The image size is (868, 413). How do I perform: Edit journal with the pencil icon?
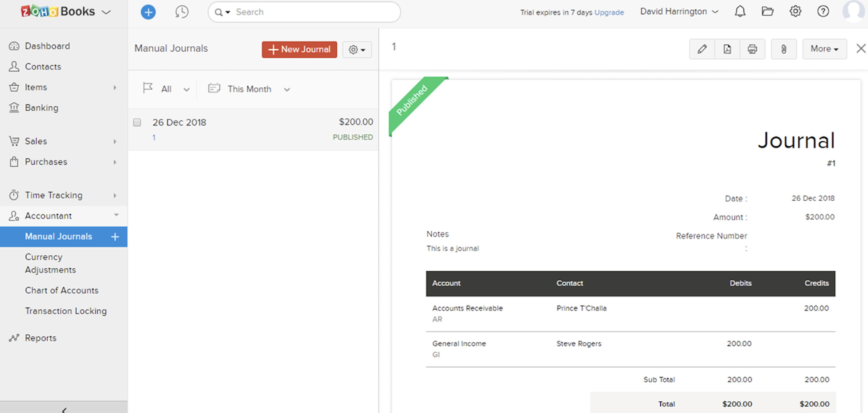click(702, 49)
